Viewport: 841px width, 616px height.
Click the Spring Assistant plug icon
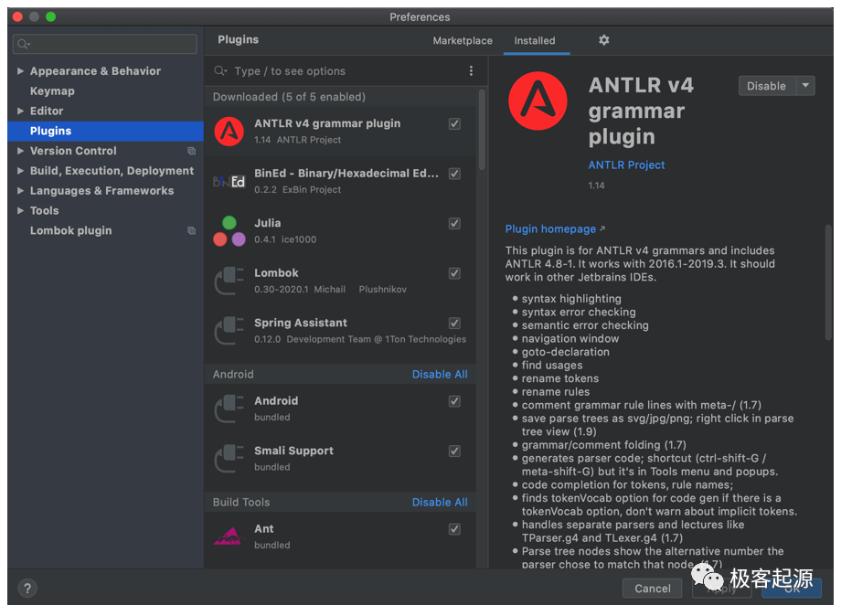(229, 331)
